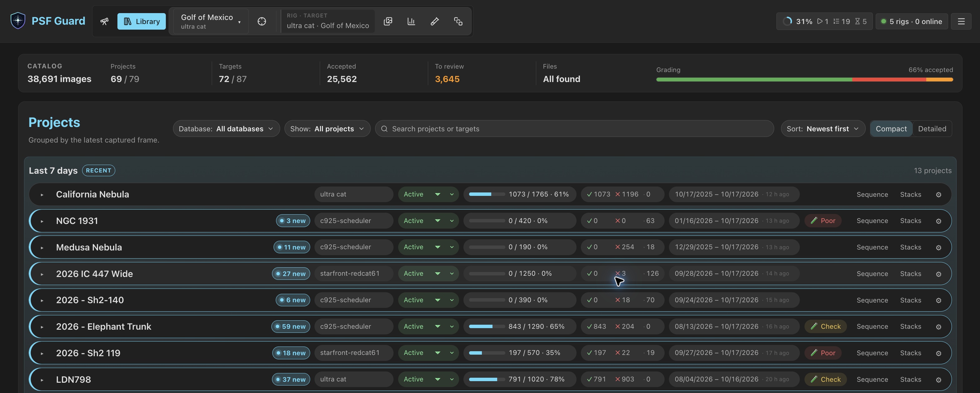Open Stacks for 2026 - Sh2-140
This screenshot has width=980, height=393.
point(910,300)
